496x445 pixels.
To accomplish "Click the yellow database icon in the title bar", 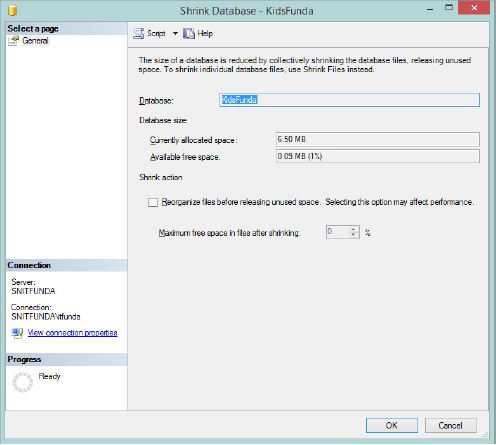I will pos(12,10).
